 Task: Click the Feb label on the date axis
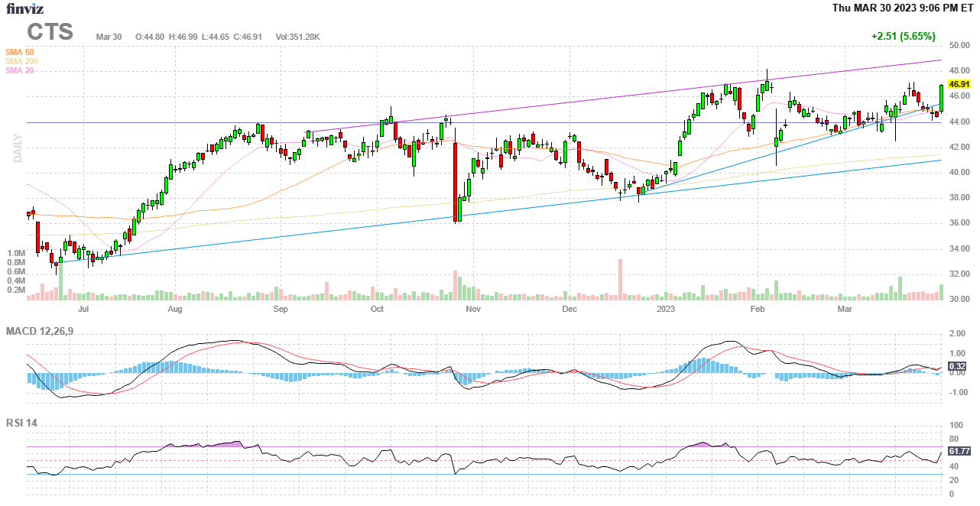tap(758, 309)
